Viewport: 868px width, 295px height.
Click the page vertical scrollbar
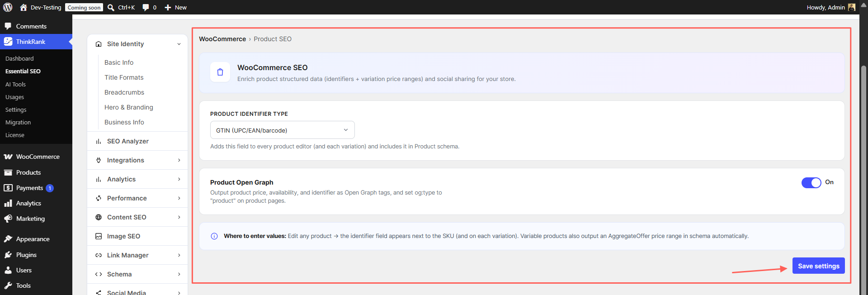[x=864, y=180]
